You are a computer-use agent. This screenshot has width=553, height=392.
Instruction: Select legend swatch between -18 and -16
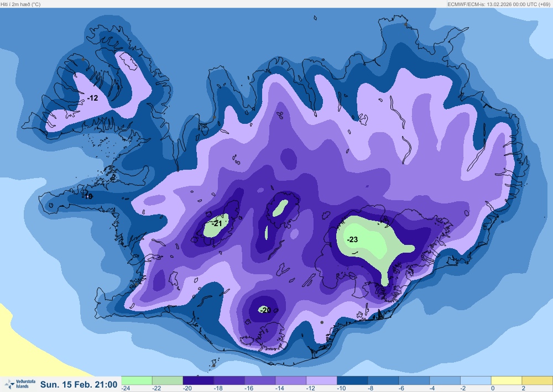click(x=229, y=380)
